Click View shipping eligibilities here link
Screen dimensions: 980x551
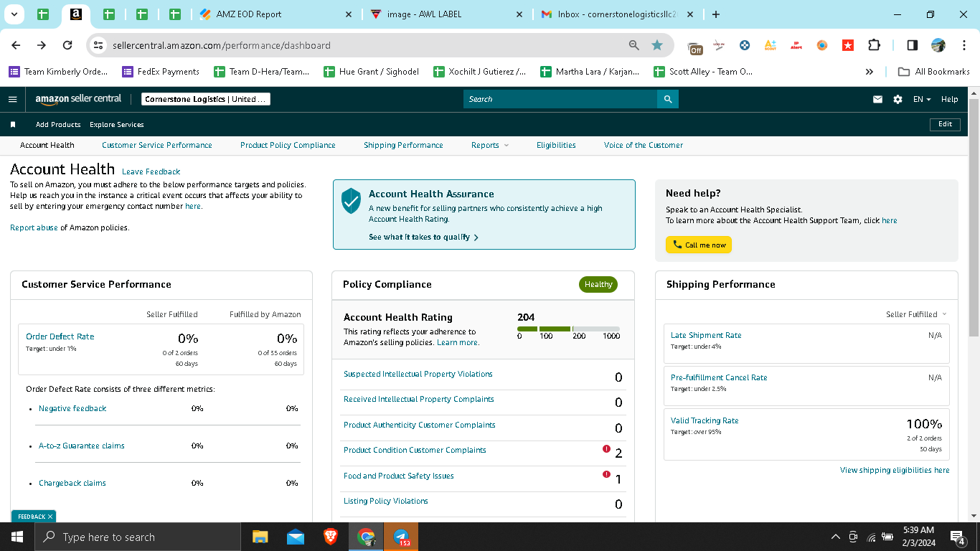coord(895,470)
